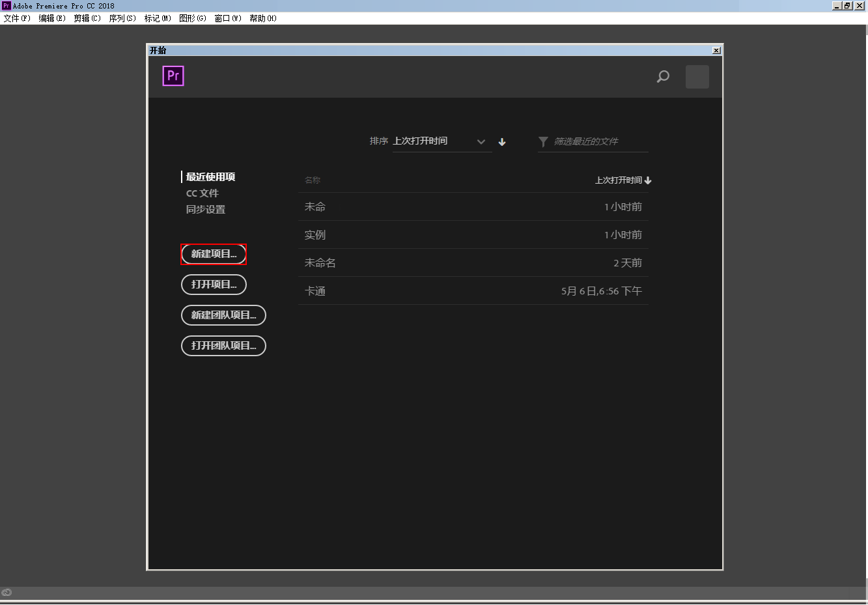Open the 编辑(E) menu
Image resolution: width=868 pixels, height=605 pixels.
[x=52, y=18]
